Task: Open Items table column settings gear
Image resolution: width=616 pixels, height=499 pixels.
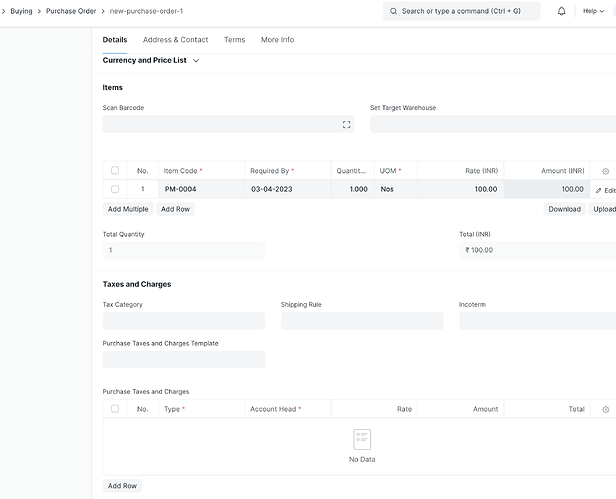Action: (x=605, y=171)
